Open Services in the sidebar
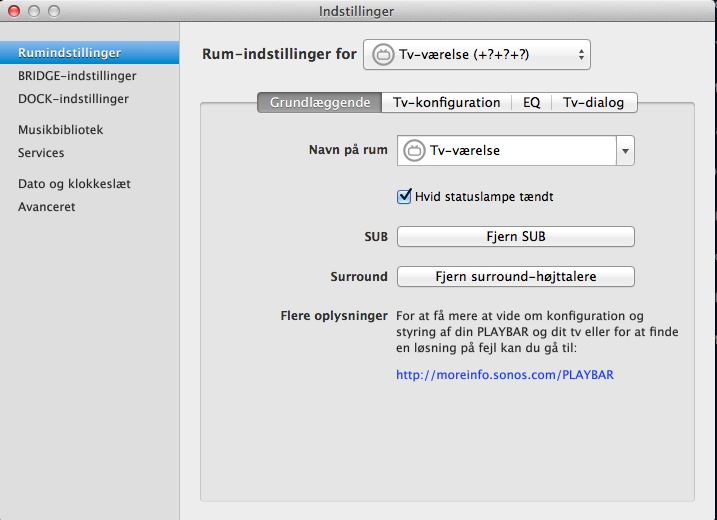 (x=41, y=153)
